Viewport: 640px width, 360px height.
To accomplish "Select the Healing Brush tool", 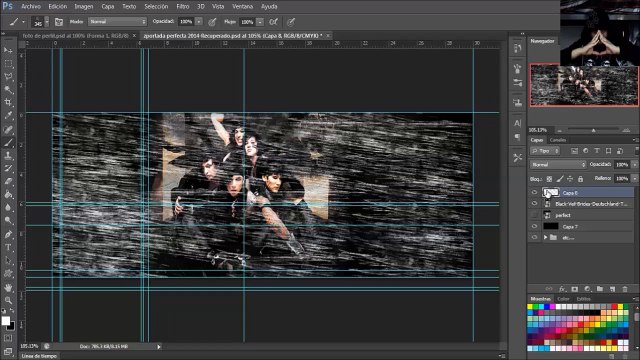I will (8, 130).
